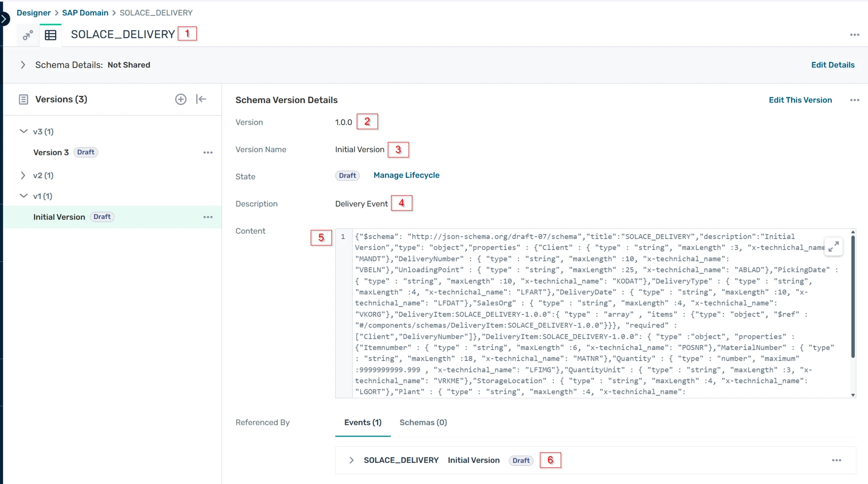Viewport: 868px width, 484px height.
Task: Click the 'Content' field label
Action: pos(250,231)
